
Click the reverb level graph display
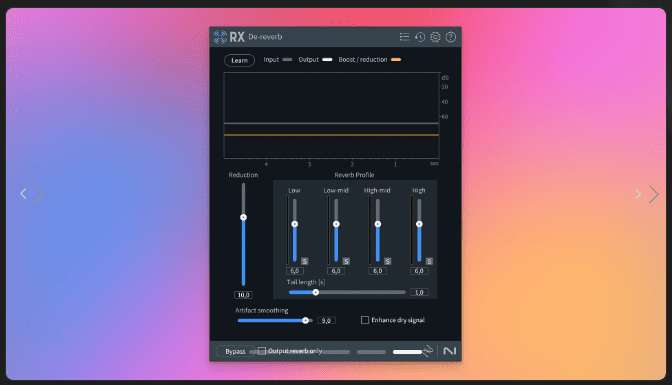(331, 116)
